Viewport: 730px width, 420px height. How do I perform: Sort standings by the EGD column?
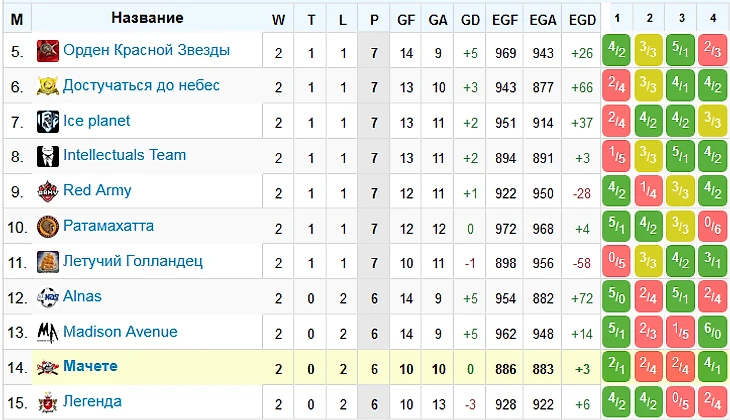click(x=582, y=20)
